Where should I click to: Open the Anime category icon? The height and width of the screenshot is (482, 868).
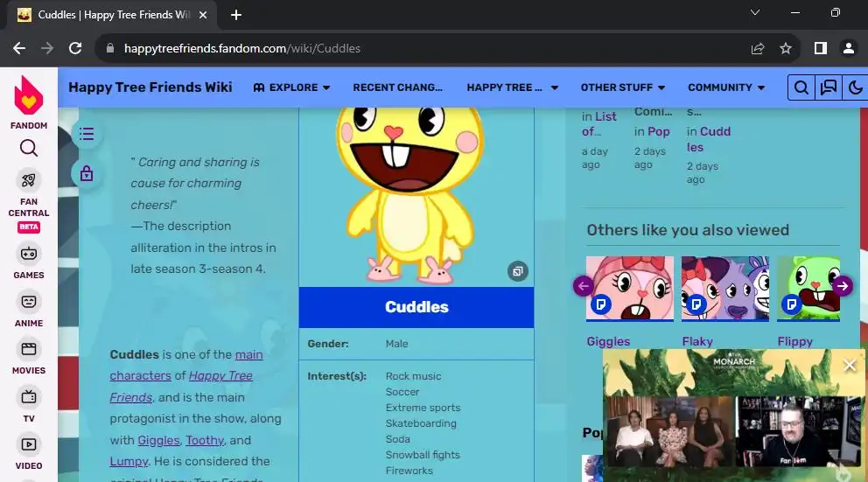pos(29,302)
